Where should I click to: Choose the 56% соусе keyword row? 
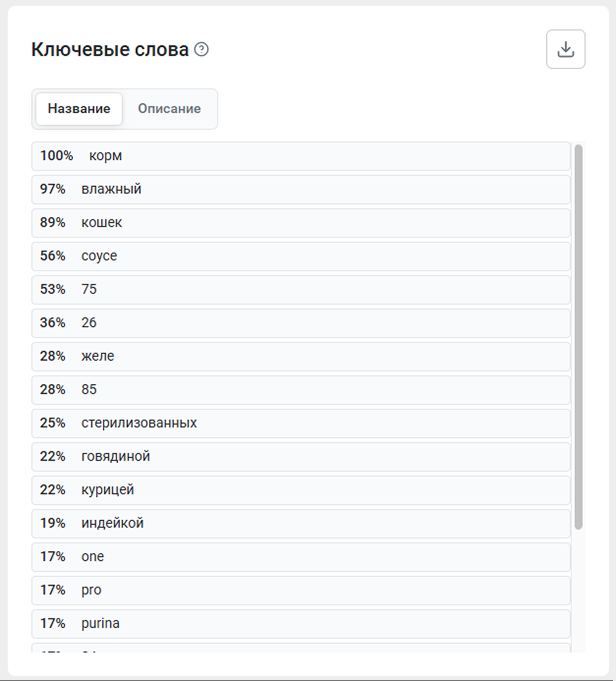301,256
